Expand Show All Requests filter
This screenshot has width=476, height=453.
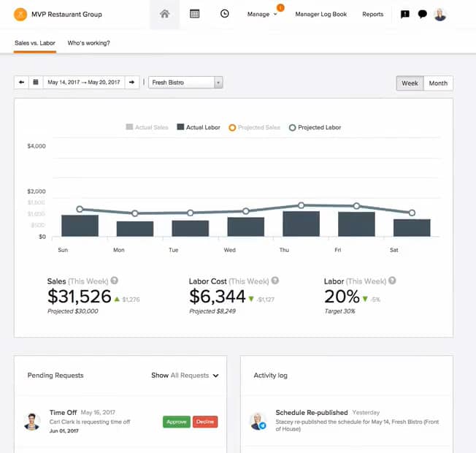click(x=185, y=376)
